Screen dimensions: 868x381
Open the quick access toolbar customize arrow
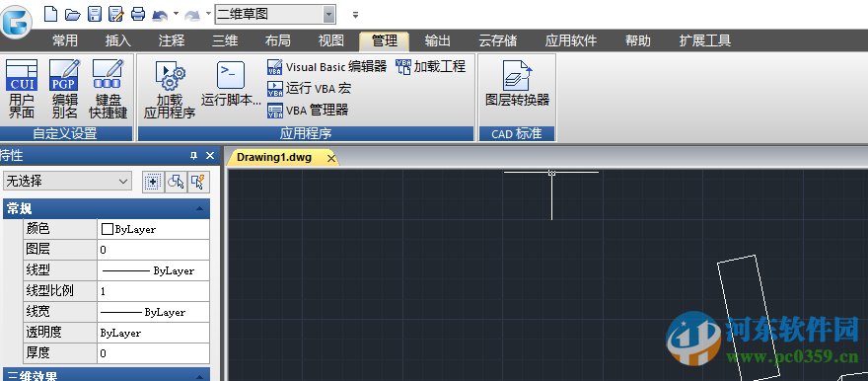[x=355, y=15]
